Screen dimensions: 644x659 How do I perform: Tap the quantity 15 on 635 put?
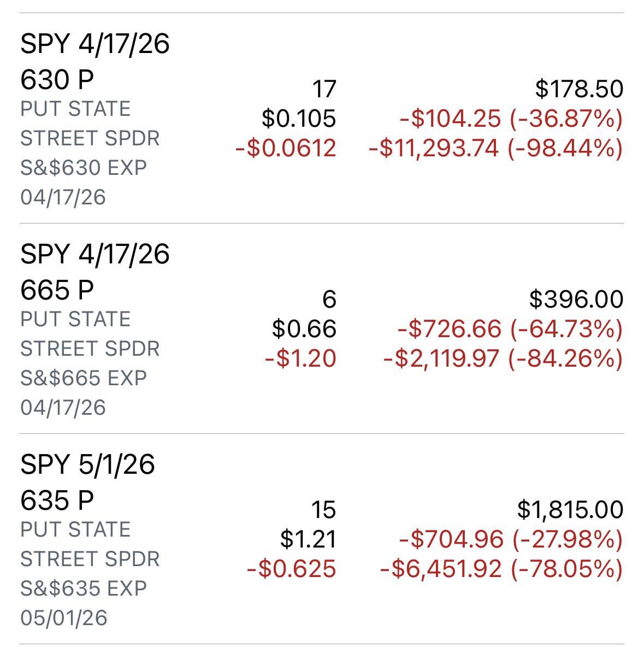(323, 510)
